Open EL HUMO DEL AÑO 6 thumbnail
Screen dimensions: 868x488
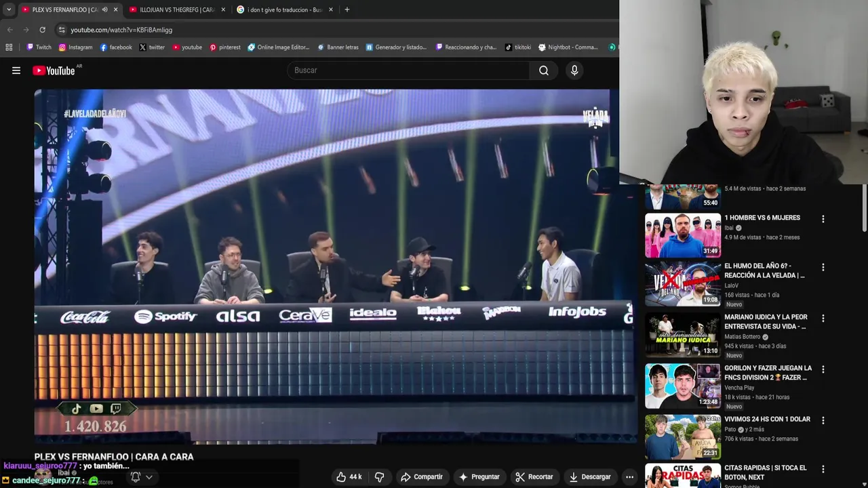(x=683, y=284)
